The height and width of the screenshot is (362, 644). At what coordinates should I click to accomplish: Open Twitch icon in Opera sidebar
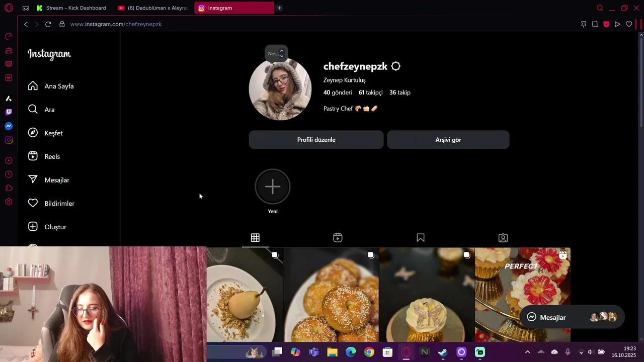pyautogui.click(x=9, y=112)
